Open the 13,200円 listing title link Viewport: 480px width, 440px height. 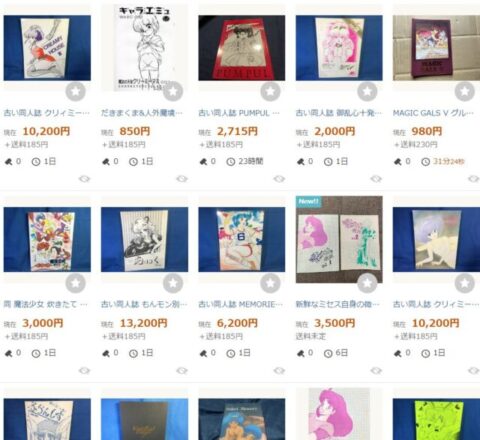coord(144,304)
